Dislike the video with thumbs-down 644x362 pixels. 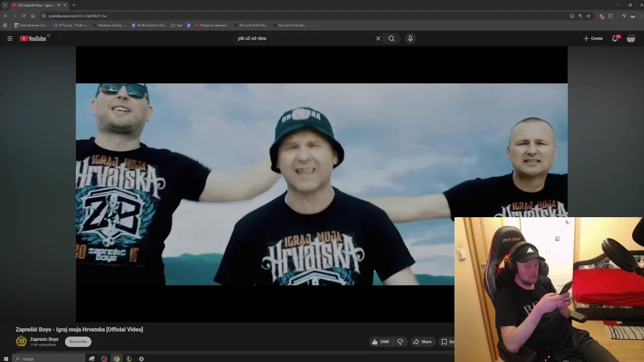pos(400,342)
